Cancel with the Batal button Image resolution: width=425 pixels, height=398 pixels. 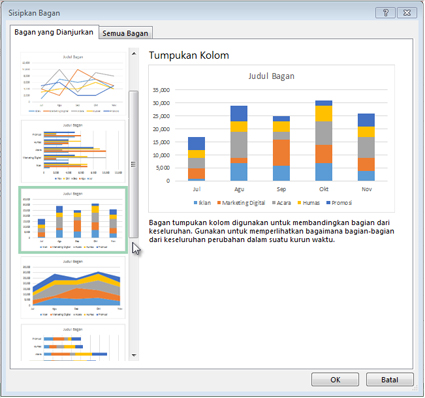pos(390,380)
